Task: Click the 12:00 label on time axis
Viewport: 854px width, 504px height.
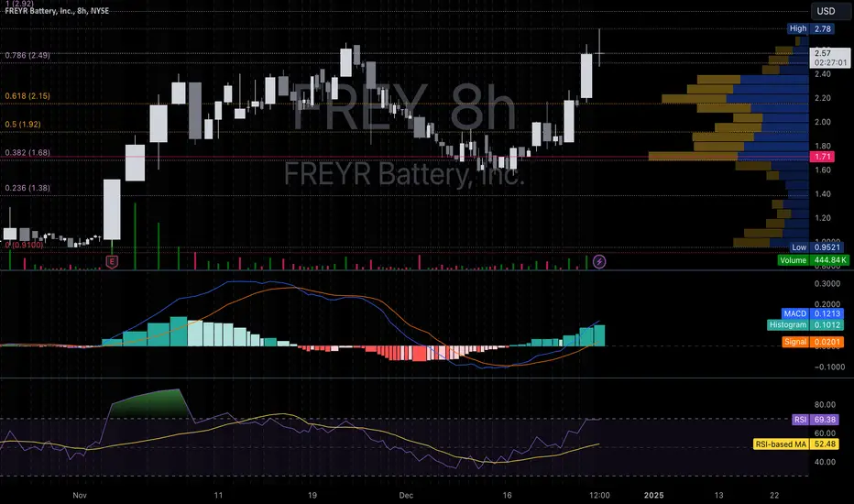Action: point(599,495)
